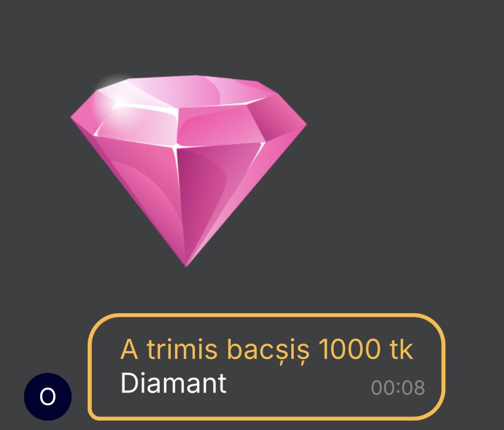Tap the empty space inside bubble beside Diamant
Viewport: 504px width, 430px height.
(298, 385)
